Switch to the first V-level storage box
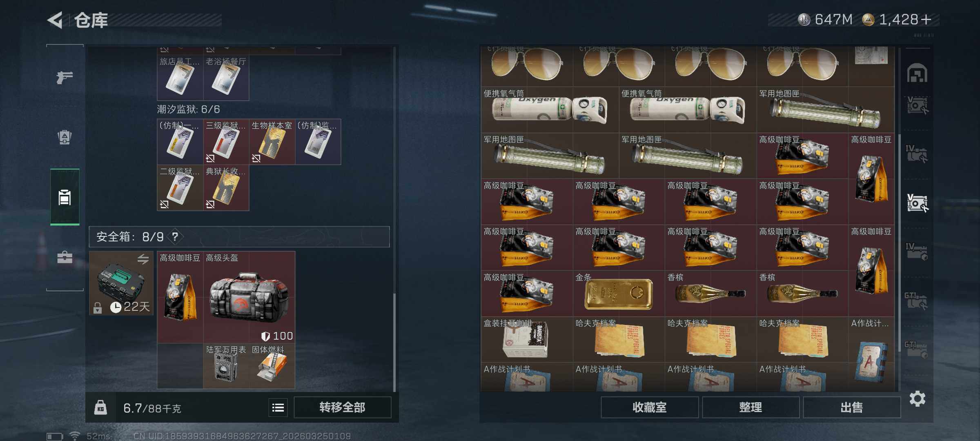This screenshot has height=441, width=980. (917, 105)
